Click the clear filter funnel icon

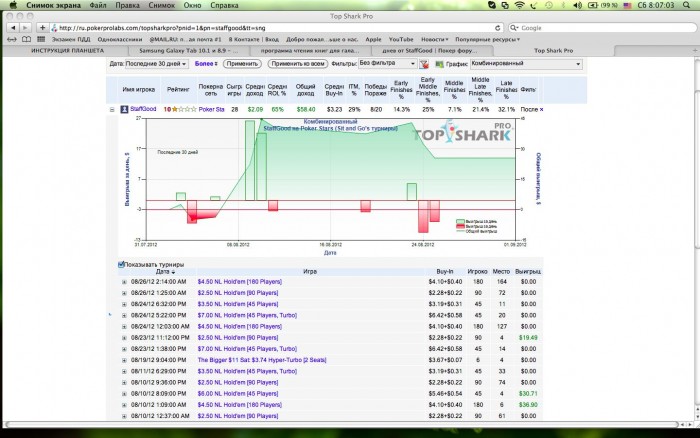click(x=424, y=64)
